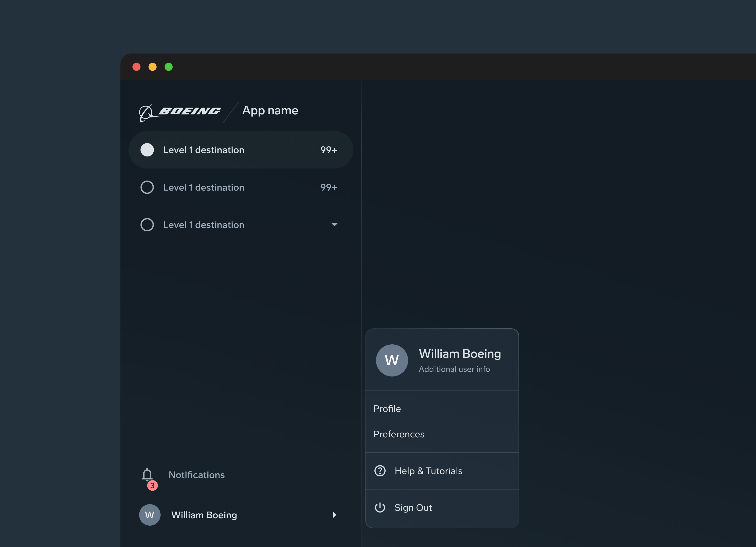Expand third Level 1 destination dropdown arrow

click(x=334, y=224)
